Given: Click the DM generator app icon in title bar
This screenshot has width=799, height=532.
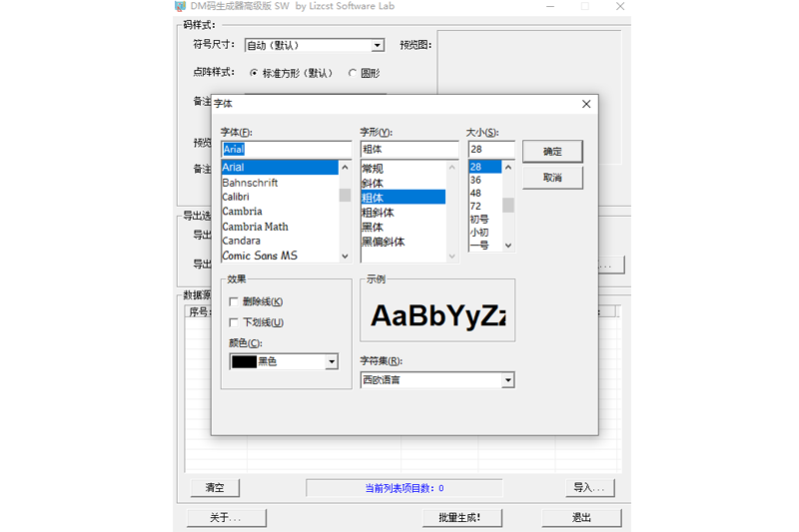Looking at the screenshot, I should (x=180, y=6).
